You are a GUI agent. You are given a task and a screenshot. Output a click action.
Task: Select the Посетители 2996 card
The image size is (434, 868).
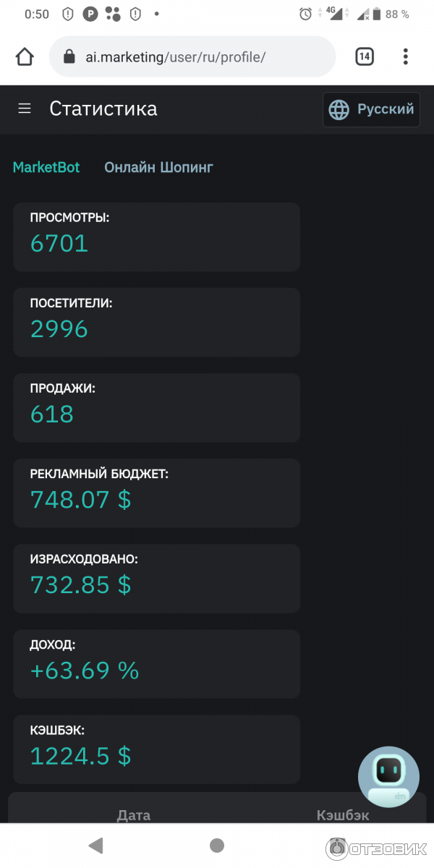tap(156, 322)
